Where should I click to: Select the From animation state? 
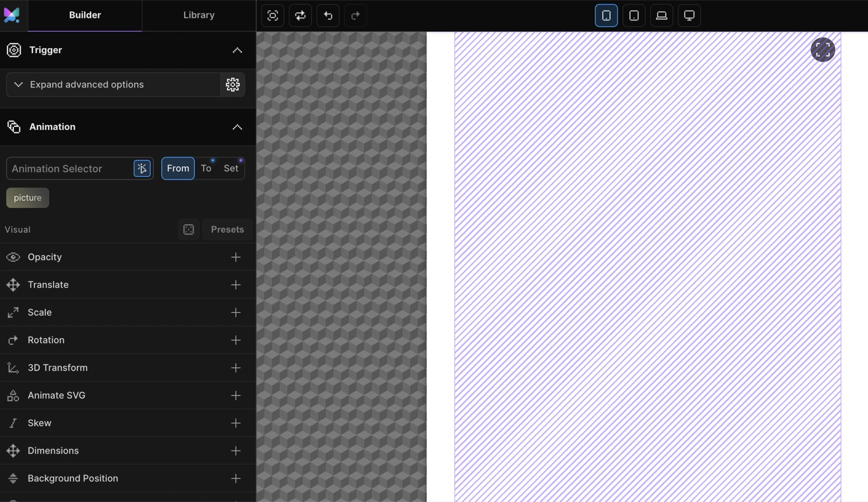pos(178,168)
